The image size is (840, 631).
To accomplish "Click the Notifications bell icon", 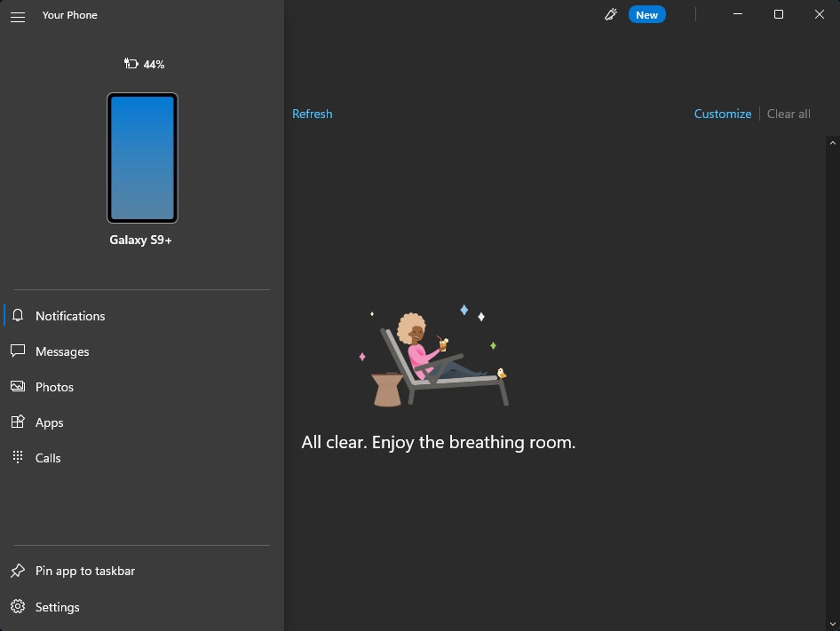I will [18, 315].
